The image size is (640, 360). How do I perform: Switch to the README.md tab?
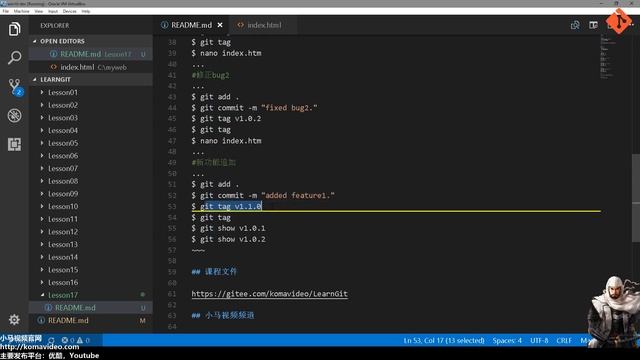pyautogui.click(x=191, y=25)
